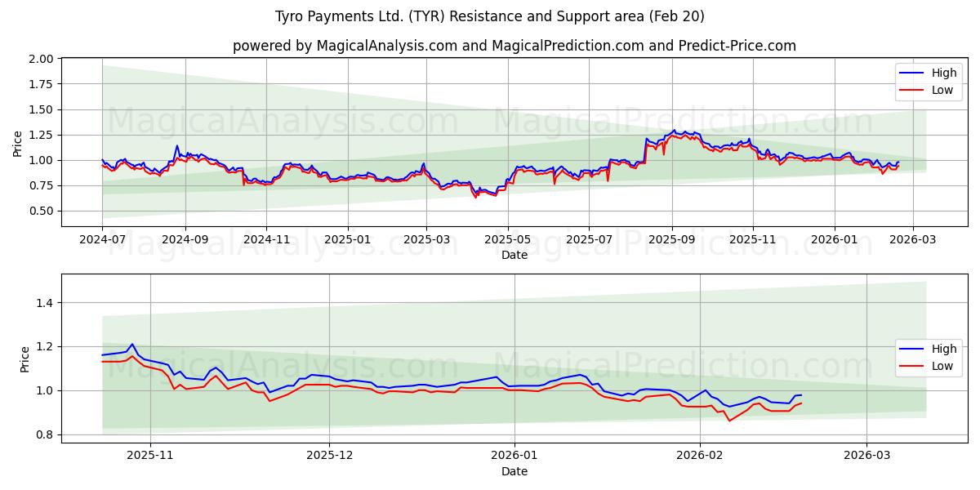
Task: Click the top chart y-axis value 1.50
Action: 41,109
